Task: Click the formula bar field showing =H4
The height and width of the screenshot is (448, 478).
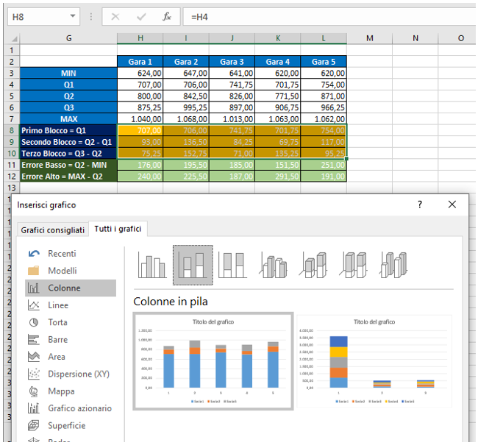Action: (x=324, y=16)
